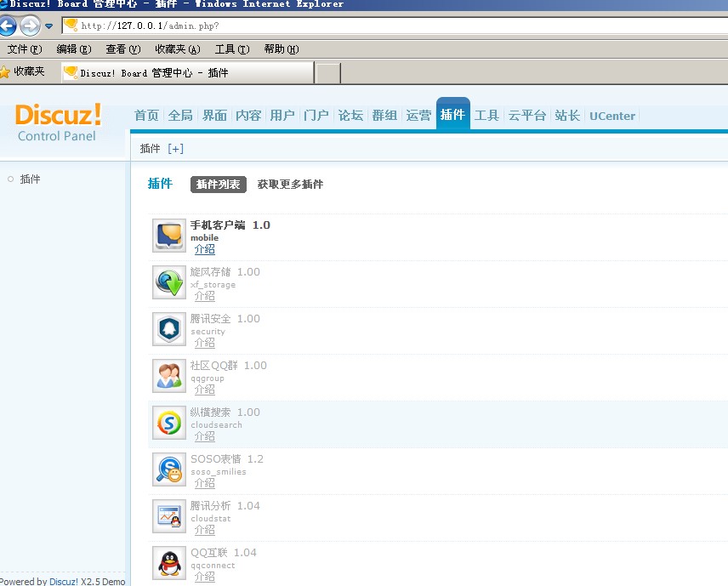
Task: Open the recent pages dropdown arrow
Action: [x=48, y=26]
